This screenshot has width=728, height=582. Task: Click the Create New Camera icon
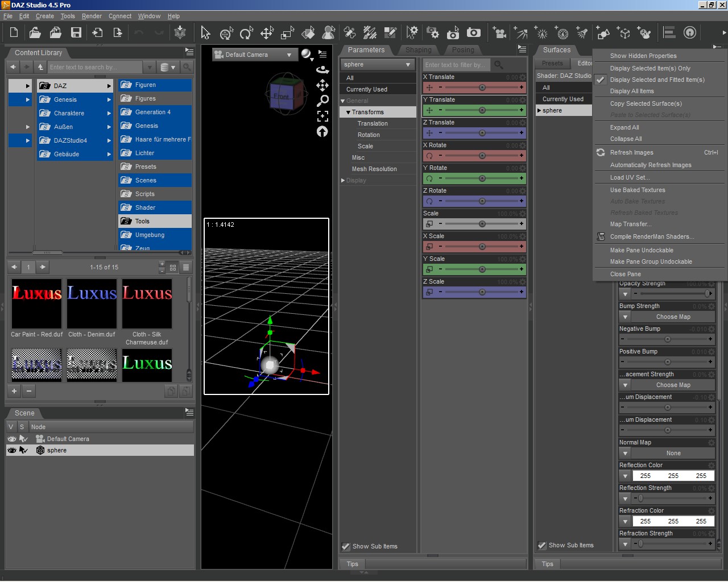pyautogui.click(x=499, y=33)
